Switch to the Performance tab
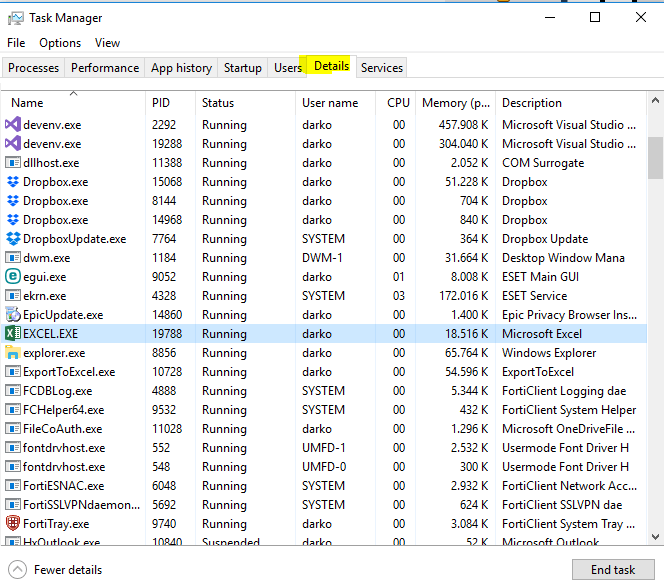Viewport: 664px width, 588px height. pos(105,68)
